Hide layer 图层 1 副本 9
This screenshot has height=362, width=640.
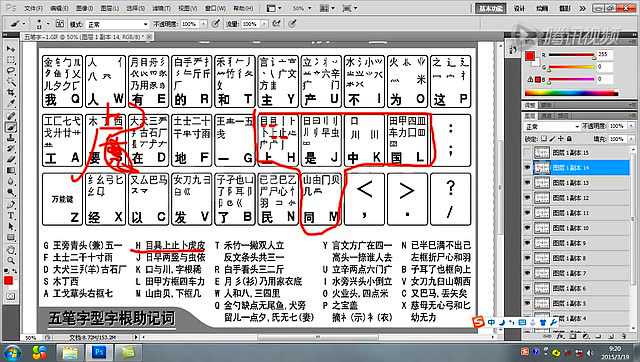527,243
